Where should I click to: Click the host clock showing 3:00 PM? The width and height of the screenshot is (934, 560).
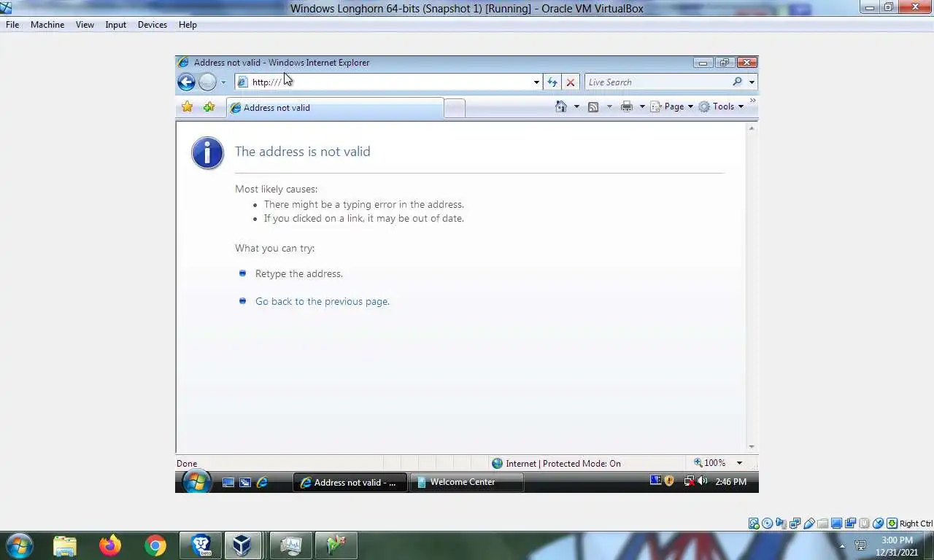coord(897,546)
